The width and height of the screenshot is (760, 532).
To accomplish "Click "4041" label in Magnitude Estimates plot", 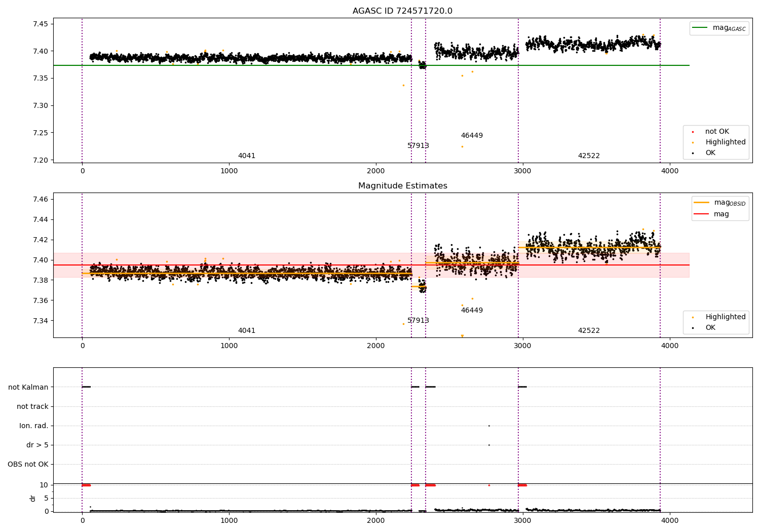I will pyautogui.click(x=247, y=331).
